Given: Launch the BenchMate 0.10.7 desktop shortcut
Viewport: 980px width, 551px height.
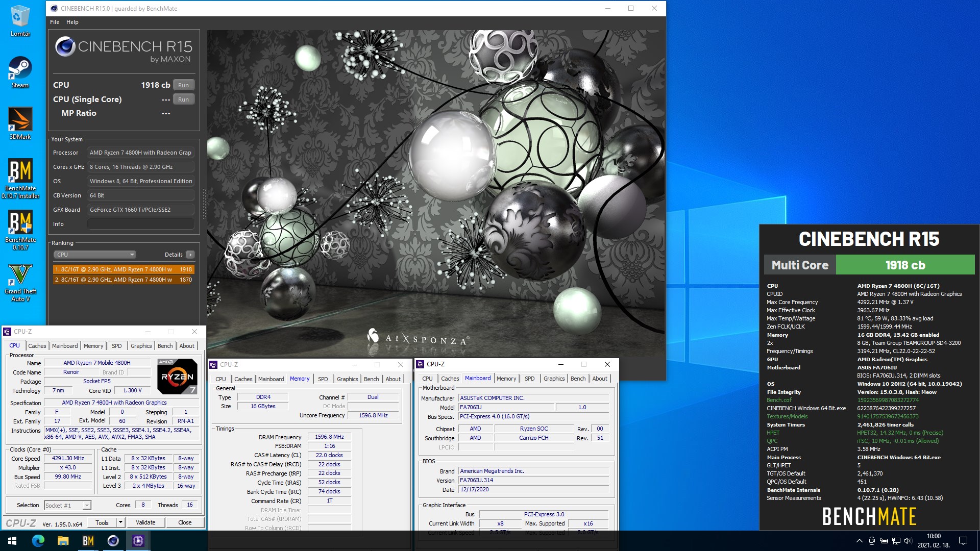Looking at the screenshot, I should [20, 230].
